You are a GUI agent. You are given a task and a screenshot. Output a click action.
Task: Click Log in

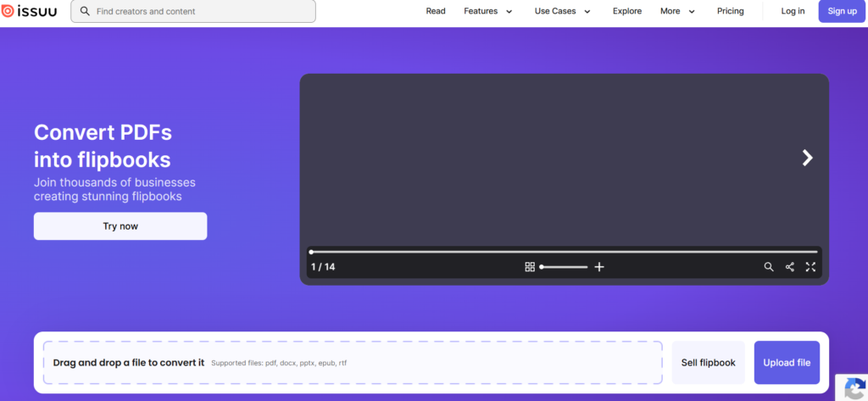pyautogui.click(x=793, y=11)
